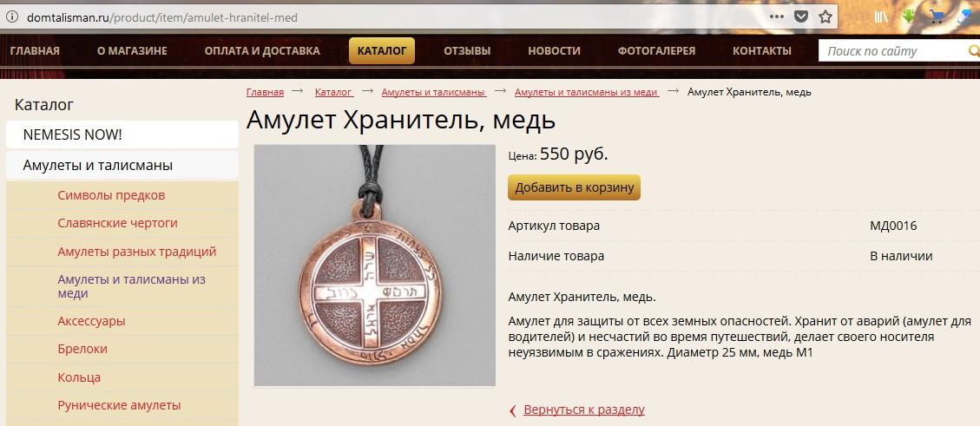Image resolution: width=980 pixels, height=426 pixels.
Task: Save the page to Pocket
Action: [x=801, y=16]
